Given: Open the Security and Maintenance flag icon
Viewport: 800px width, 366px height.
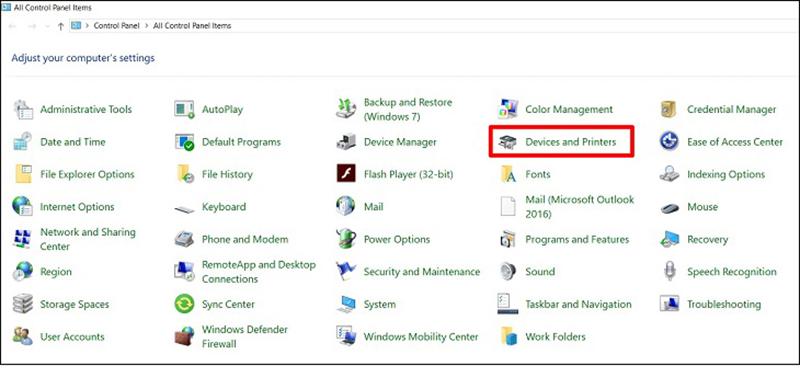Looking at the screenshot, I should click(346, 272).
